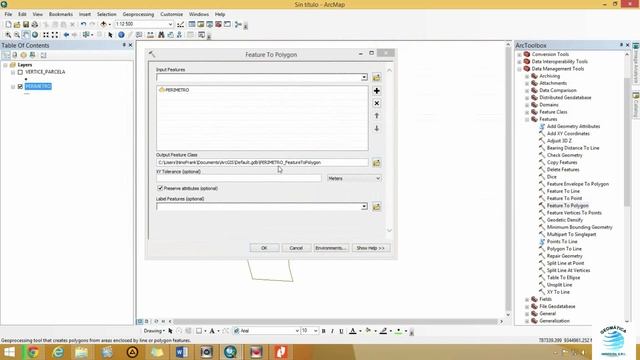Collapse the Features toolset
Image resolution: width=640 pixels, height=360 pixels.
coord(527,120)
